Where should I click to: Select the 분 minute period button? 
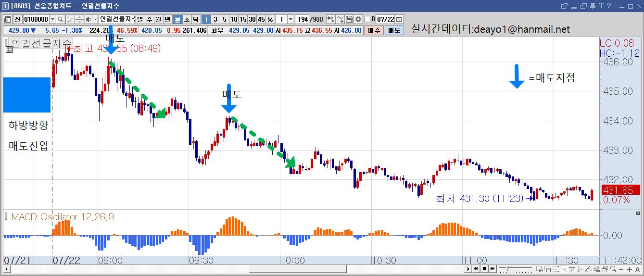coord(177,19)
